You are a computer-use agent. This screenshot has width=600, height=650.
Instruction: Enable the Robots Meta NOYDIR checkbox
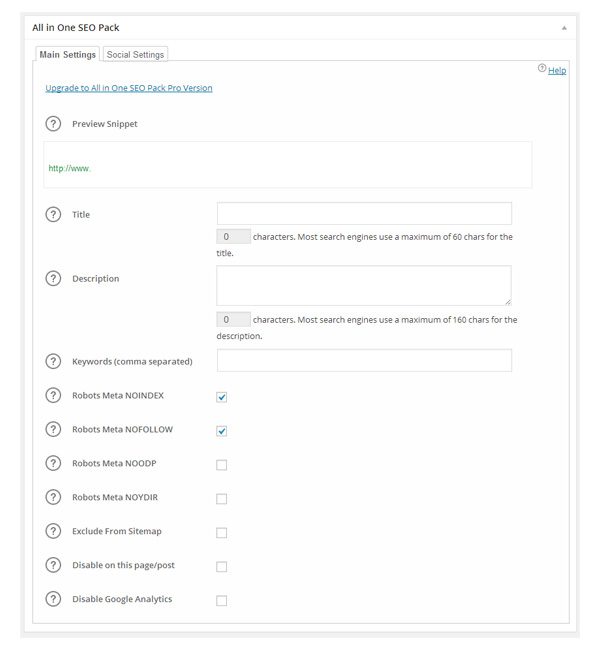coord(221,499)
